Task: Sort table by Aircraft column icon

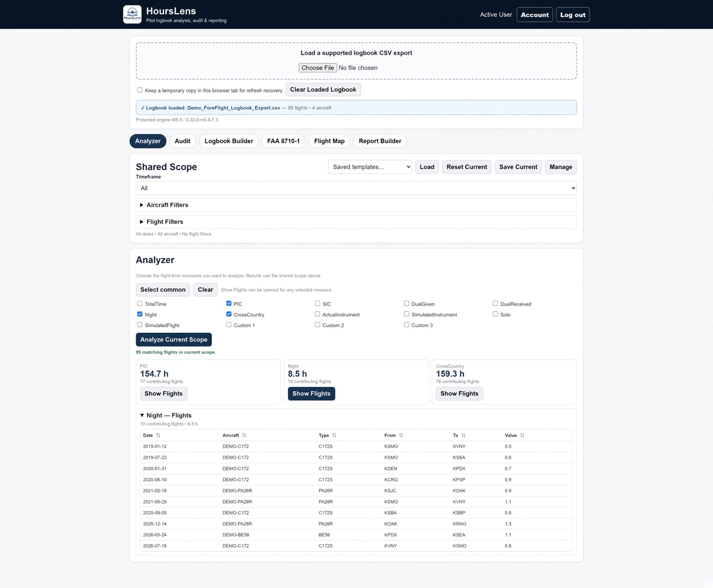Action: coord(244,435)
